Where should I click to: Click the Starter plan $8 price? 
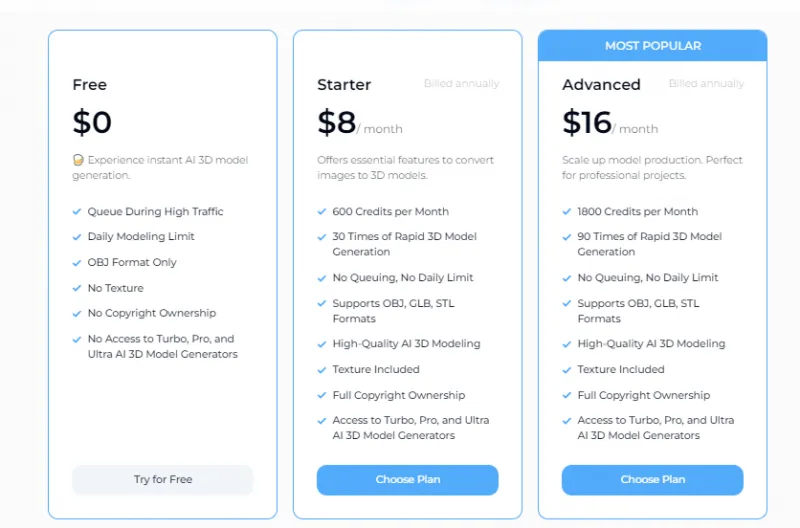337,122
